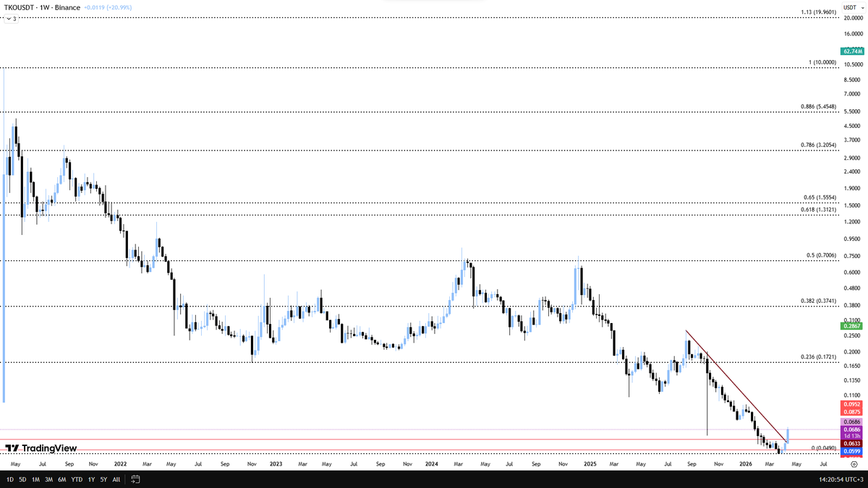Select the 5Y time range
This screenshot has width=868, height=488.
103,479
